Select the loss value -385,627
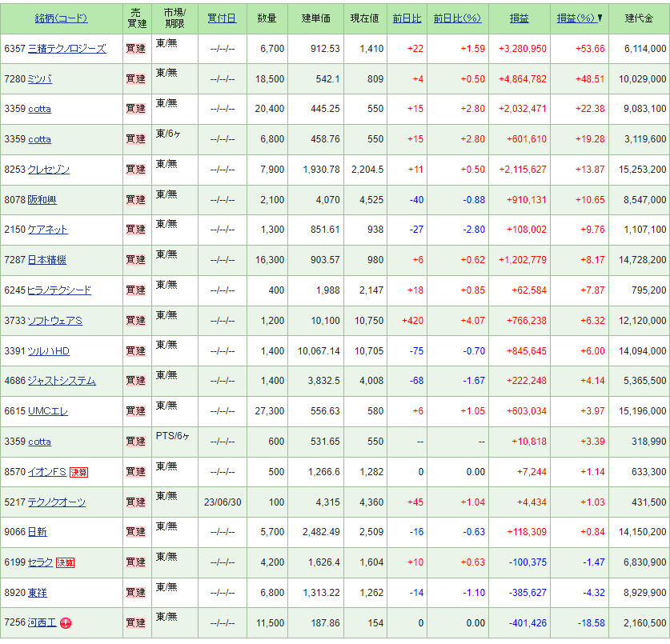The image size is (670, 644). coord(528,593)
